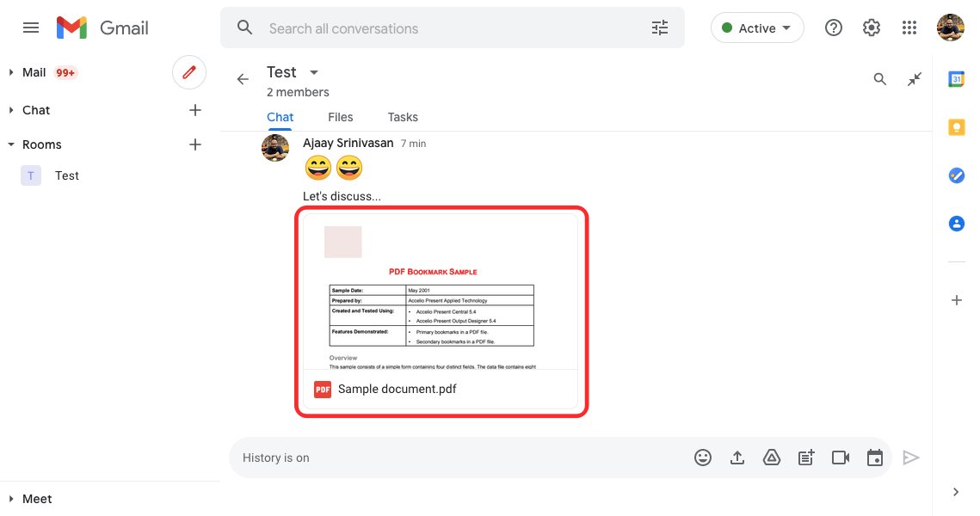
Task: Add a video meeting to the chat
Action: (841, 458)
